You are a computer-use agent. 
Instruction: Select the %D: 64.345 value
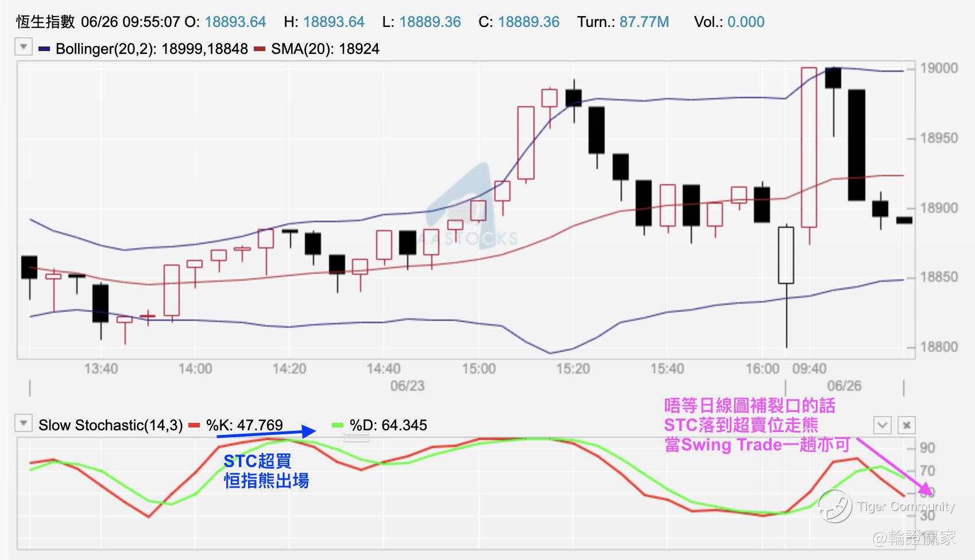(388, 425)
